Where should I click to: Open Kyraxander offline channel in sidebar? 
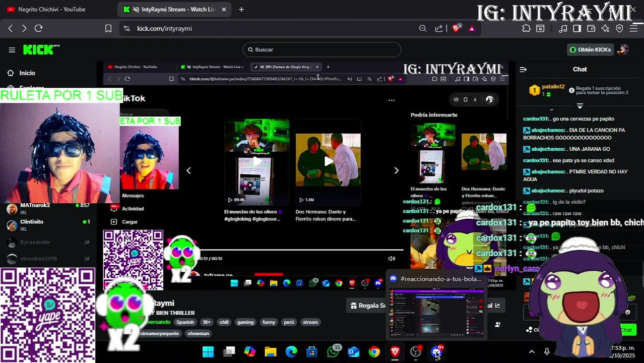48,242
